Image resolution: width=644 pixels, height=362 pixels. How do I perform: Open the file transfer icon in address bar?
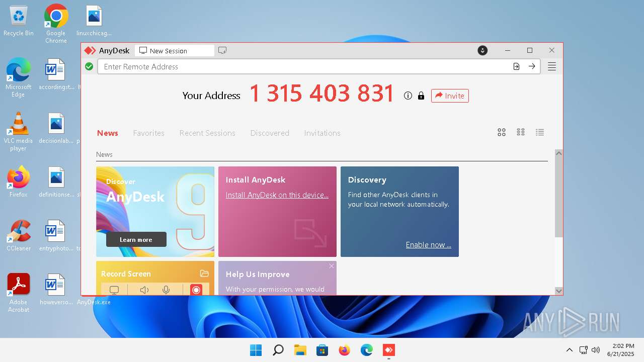(516, 66)
